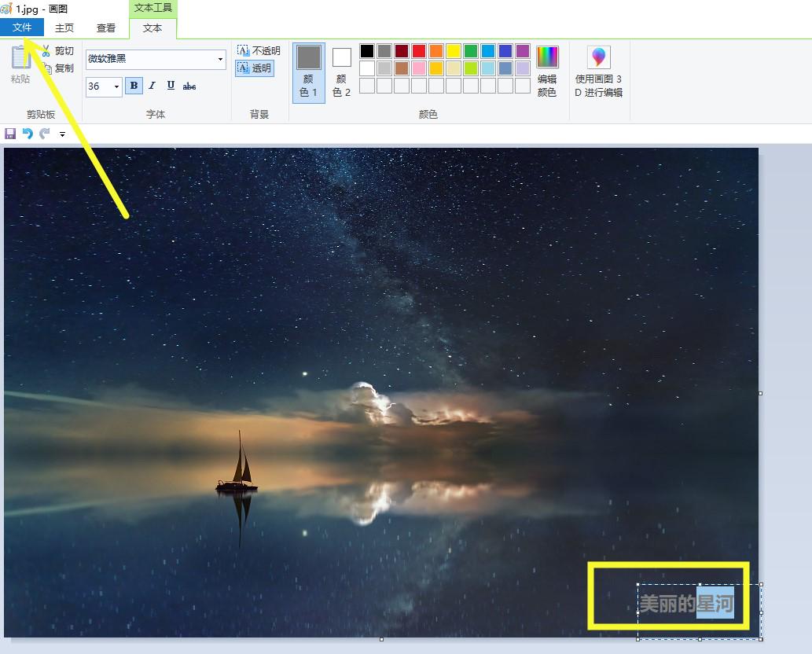This screenshot has height=654, width=812.
Task: Pick the brown color swatch
Action: click(402, 68)
